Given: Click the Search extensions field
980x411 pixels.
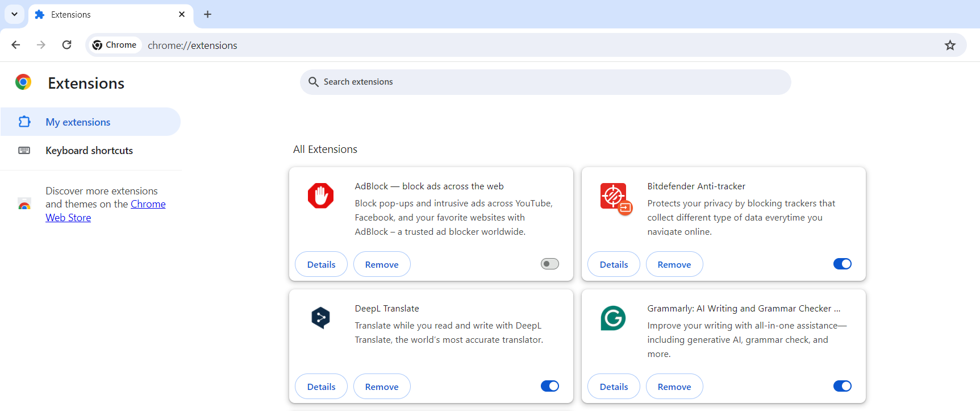Looking at the screenshot, I should 545,82.
